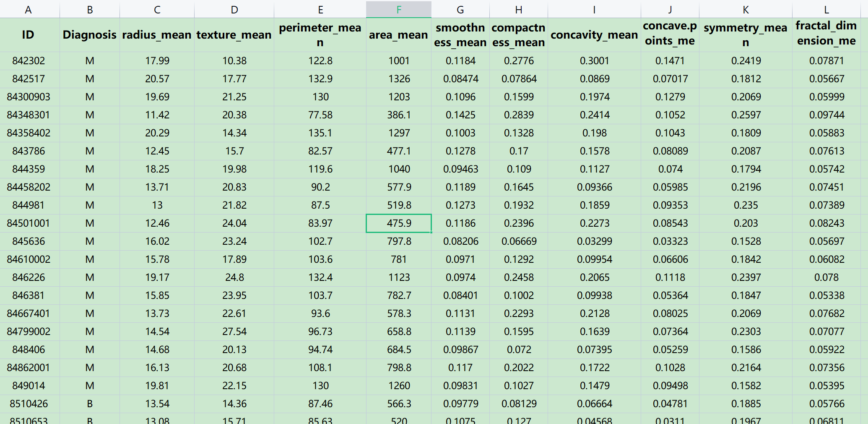
Task: Select column H header
Action: [x=518, y=9]
